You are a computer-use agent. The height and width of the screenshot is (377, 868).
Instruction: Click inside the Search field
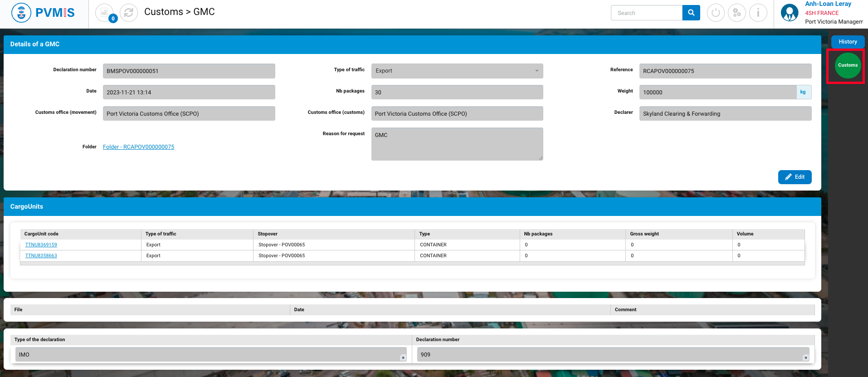pyautogui.click(x=647, y=13)
